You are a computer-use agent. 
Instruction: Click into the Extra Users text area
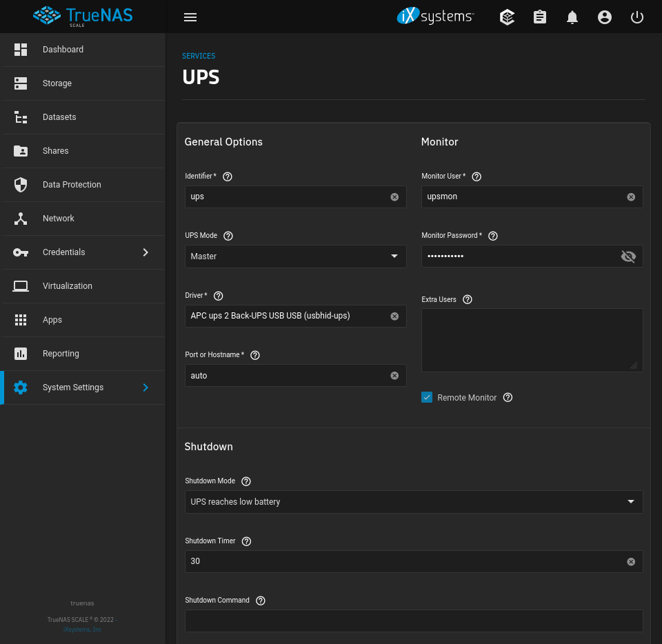pos(532,340)
